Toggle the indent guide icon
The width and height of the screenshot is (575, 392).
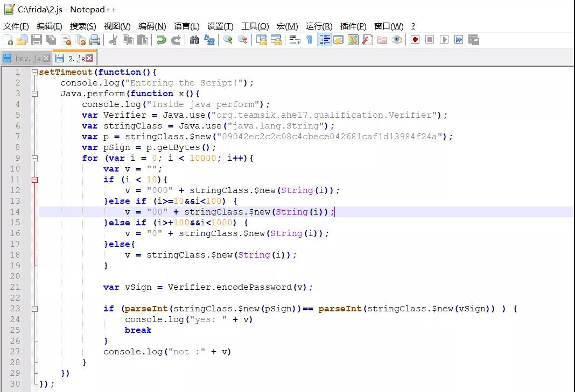click(x=325, y=40)
